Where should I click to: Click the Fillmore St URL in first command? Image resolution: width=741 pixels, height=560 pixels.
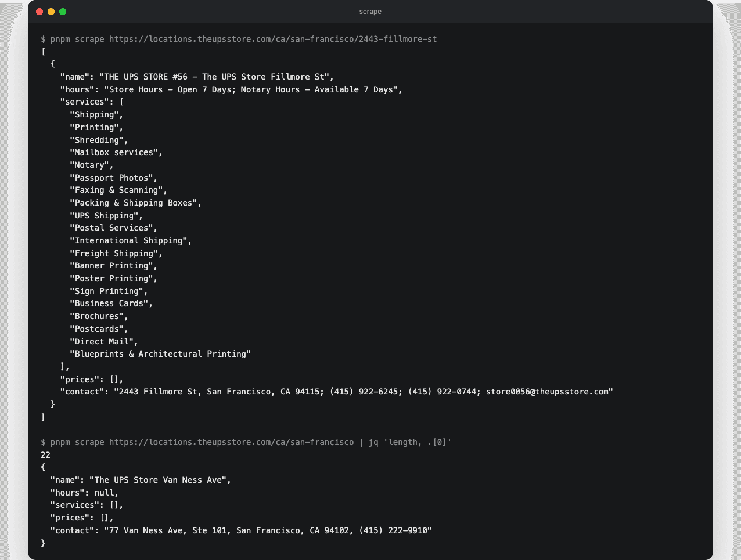pos(273,39)
